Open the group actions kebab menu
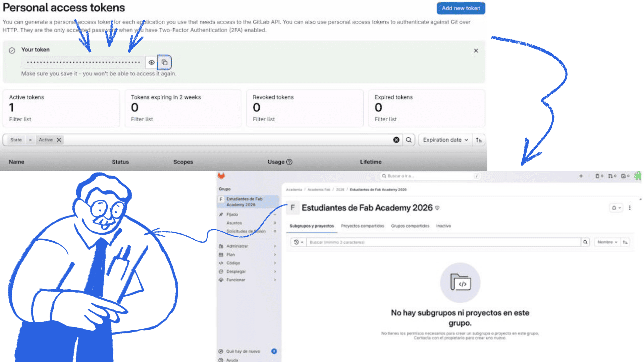Viewport: 644px width, 362px height. 630,208
